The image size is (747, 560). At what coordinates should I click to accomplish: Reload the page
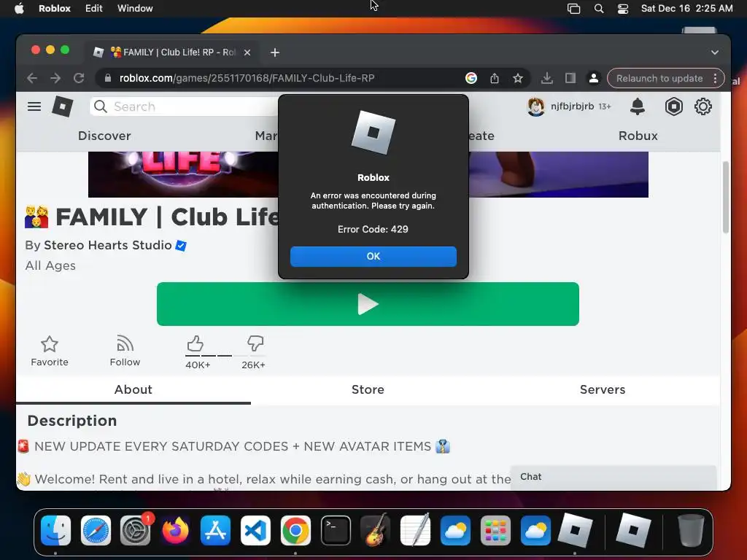click(x=79, y=78)
